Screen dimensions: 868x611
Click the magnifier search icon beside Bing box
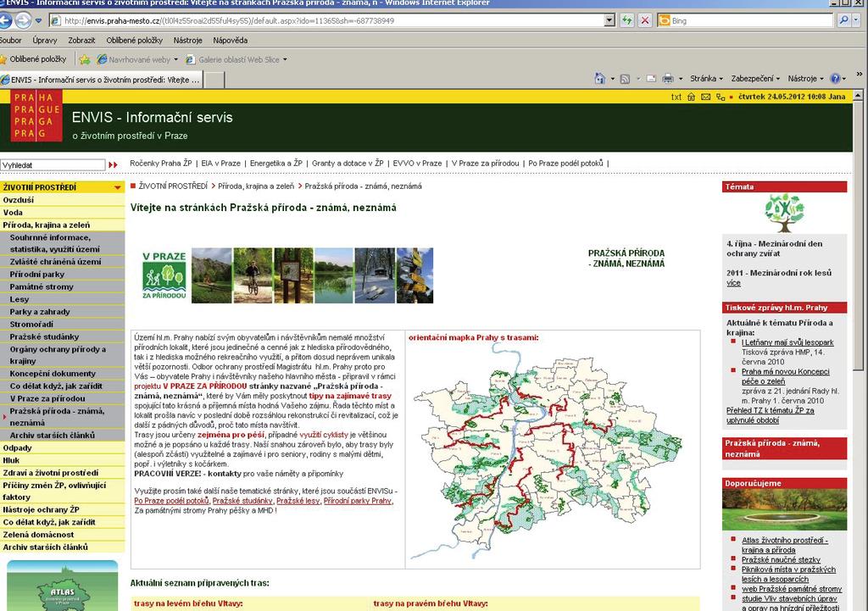click(843, 21)
